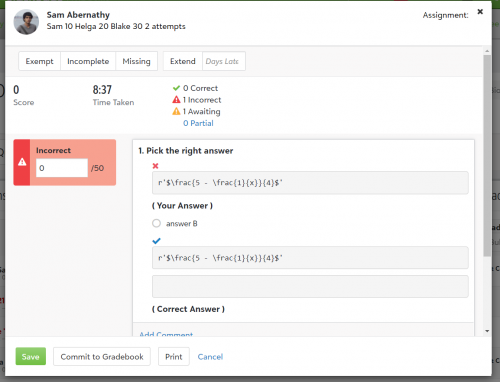Focus the Days Late input field

pyautogui.click(x=224, y=61)
